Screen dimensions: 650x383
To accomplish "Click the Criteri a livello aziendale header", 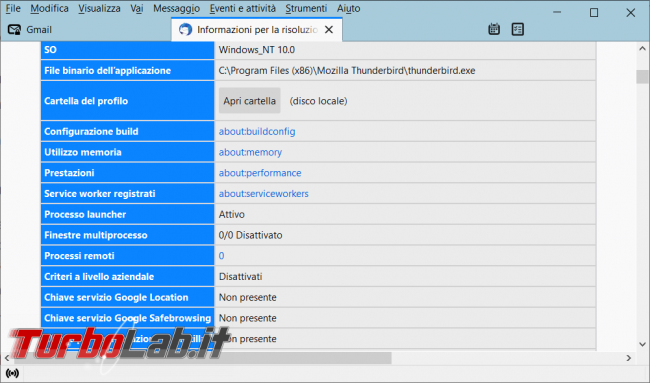I will coord(128,276).
